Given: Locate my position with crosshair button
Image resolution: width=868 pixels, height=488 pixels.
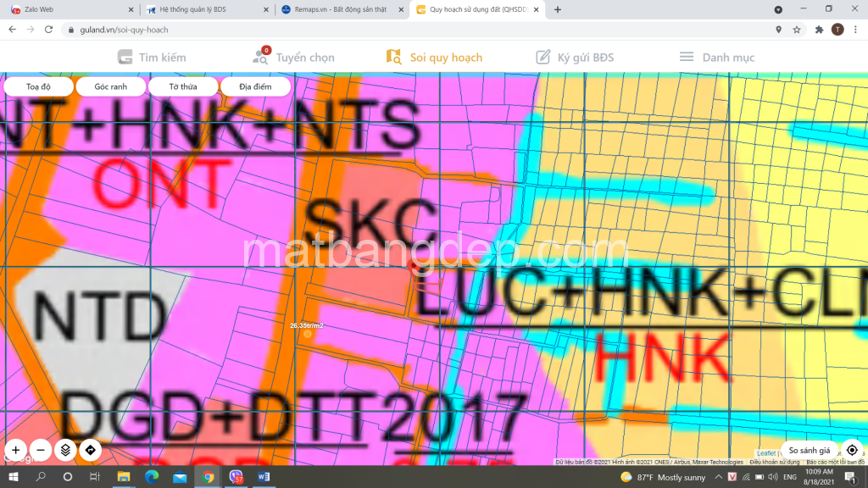Looking at the screenshot, I should pyautogui.click(x=852, y=451).
